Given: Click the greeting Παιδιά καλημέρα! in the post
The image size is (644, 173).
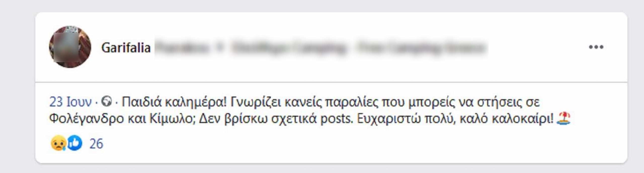Looking at the screenshot, I should point(174,102).
